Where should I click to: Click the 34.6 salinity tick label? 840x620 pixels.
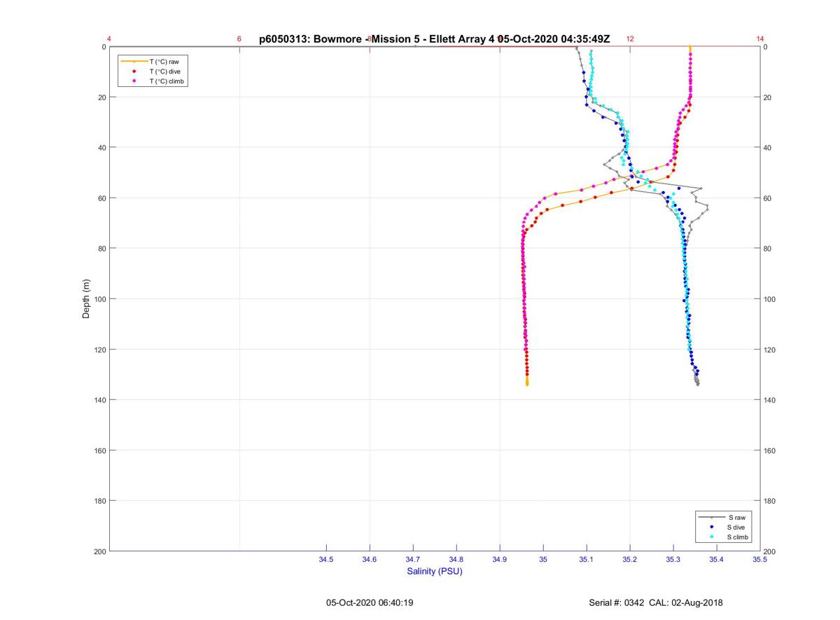tap(370, 559)
